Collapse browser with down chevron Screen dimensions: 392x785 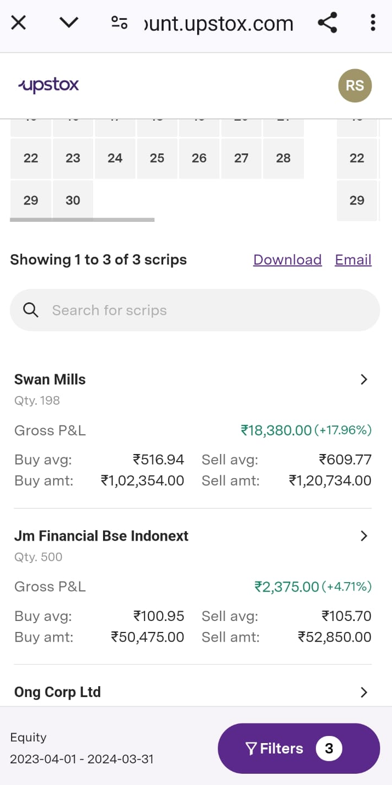[69, 23]
